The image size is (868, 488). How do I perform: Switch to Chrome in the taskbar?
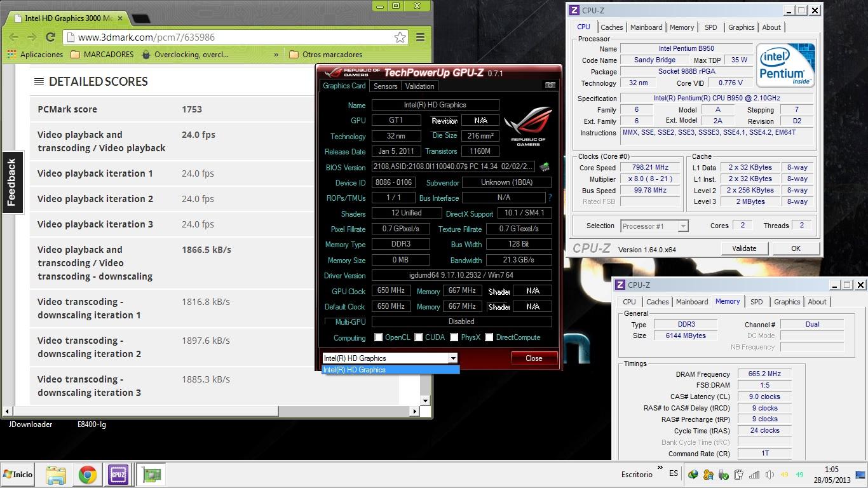[x=88, y=475]
